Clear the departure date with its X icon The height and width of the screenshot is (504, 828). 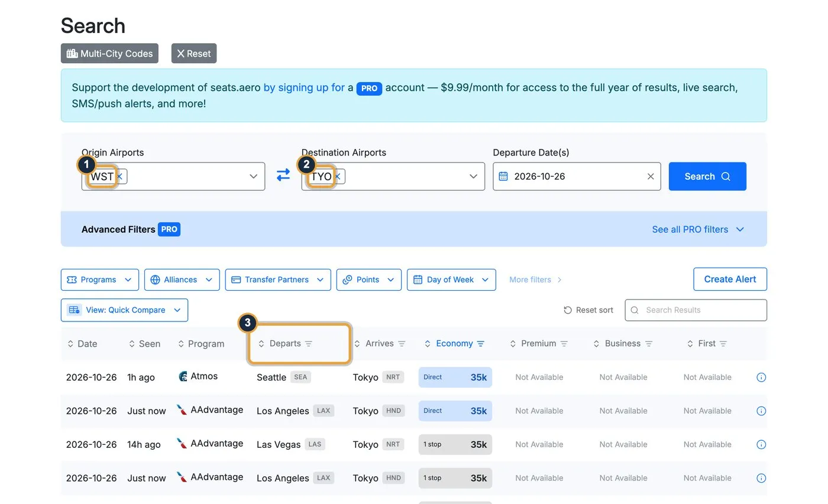pos(651,176)
